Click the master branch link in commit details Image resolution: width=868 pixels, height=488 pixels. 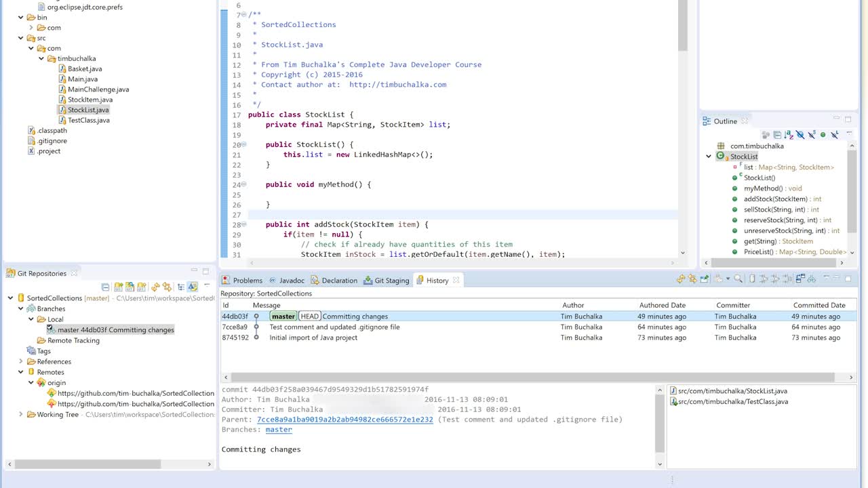coord(279,430)
